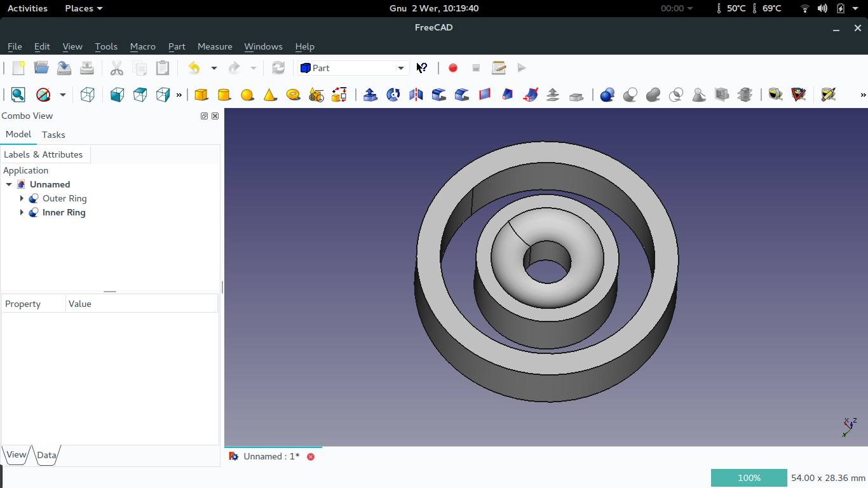
Task: Expand the Inner Ring tree item
Action: point(22,212)
